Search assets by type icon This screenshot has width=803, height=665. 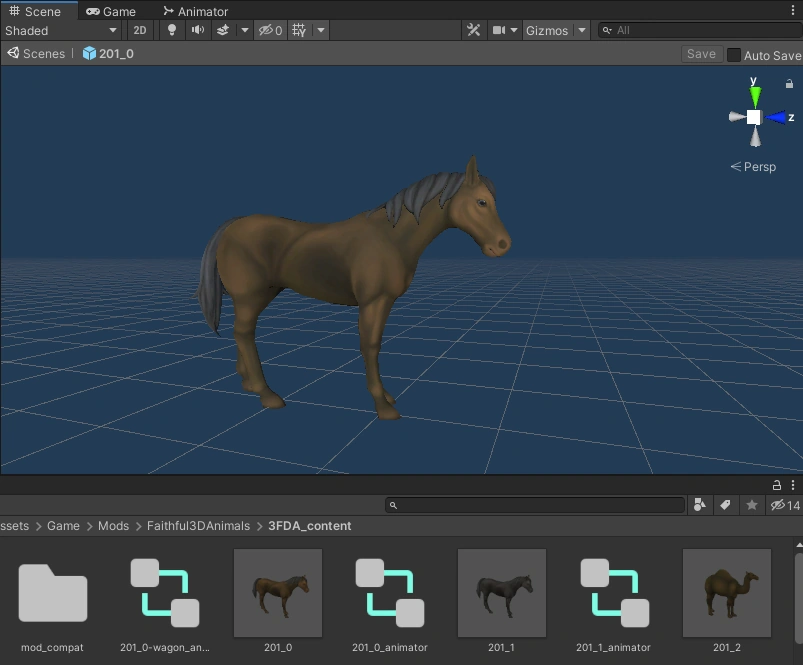700,505
